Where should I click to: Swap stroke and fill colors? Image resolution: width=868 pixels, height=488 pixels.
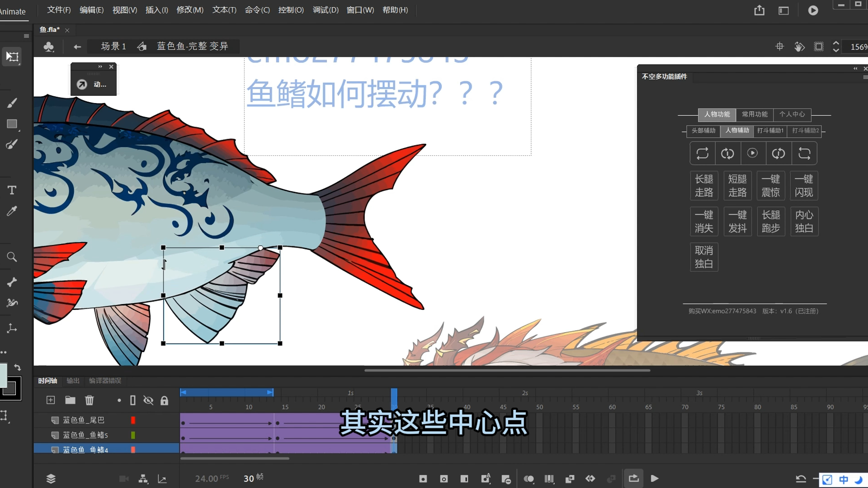tap(17, 368)
